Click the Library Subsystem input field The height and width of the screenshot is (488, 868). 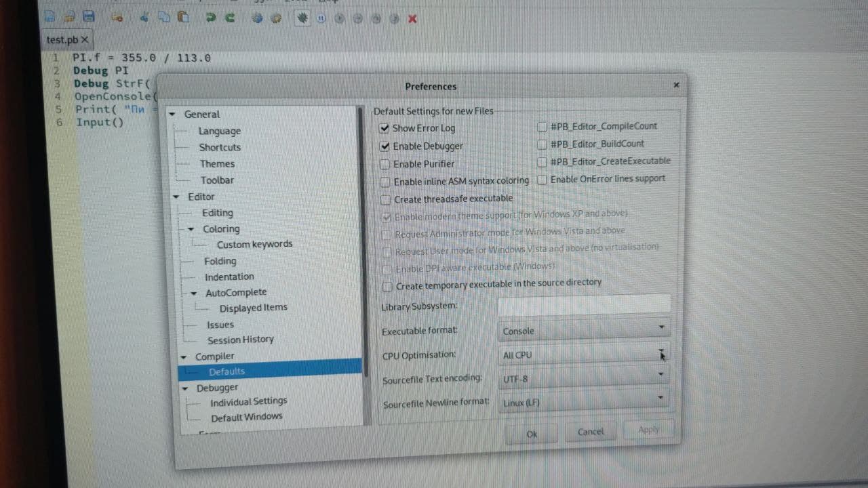point(585,305)
